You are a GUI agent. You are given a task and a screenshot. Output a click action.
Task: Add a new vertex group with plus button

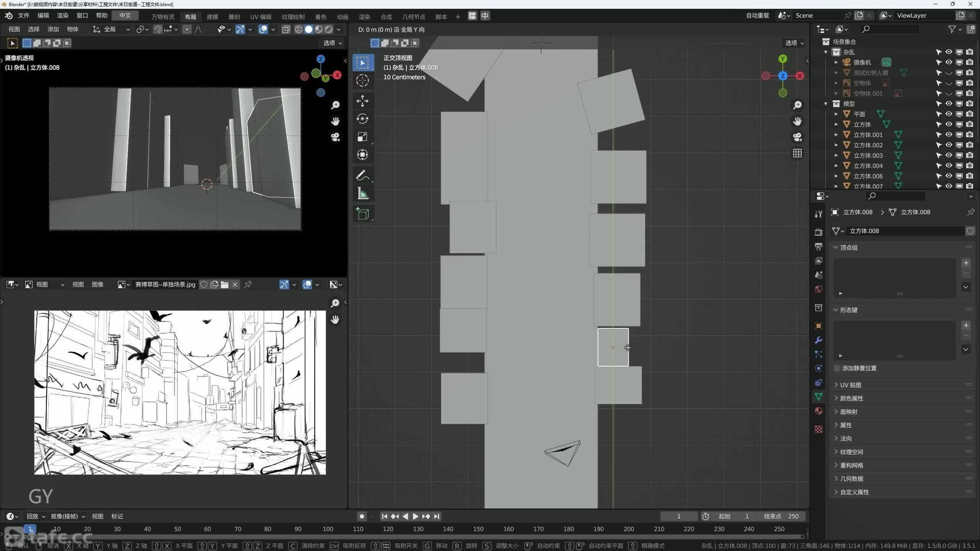click(966, 263)
